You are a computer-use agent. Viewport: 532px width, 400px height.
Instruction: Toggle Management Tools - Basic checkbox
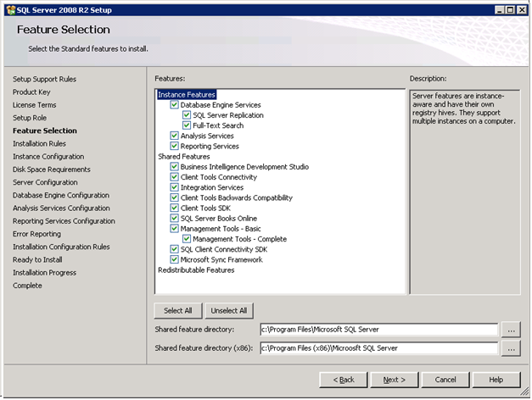coord(174,229)
